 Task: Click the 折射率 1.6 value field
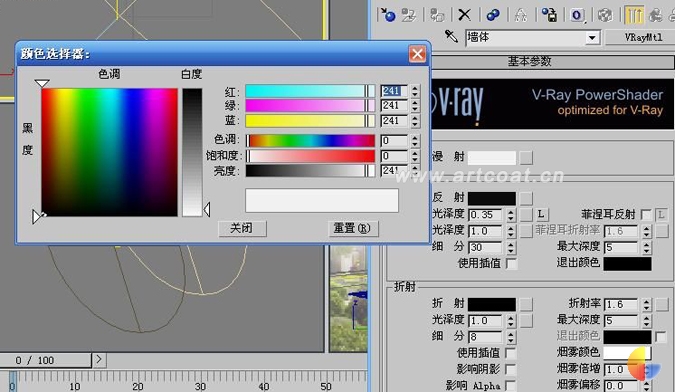[x=621, y=305]
